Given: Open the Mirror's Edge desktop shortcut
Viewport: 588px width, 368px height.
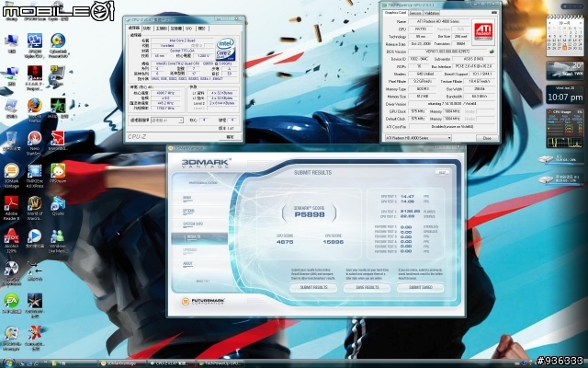Looking at the screenshot, I should [58, 141].
